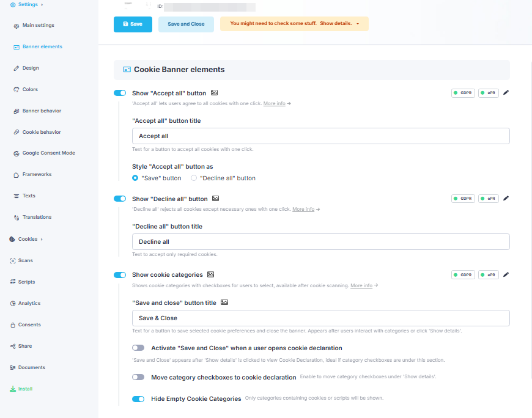Viewport: 532px width, 418px height.
Task: Click the "Save & Close" title input field
Action: point(320,318)
